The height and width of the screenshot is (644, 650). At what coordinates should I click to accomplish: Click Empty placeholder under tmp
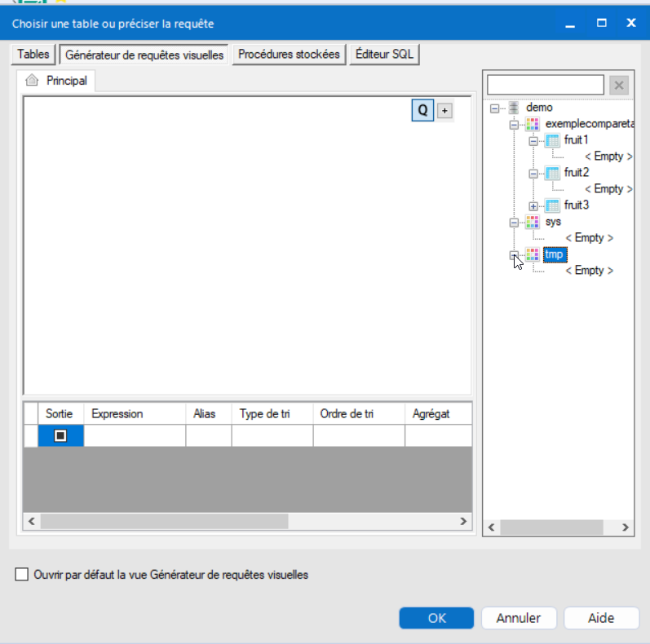(589, 271)
